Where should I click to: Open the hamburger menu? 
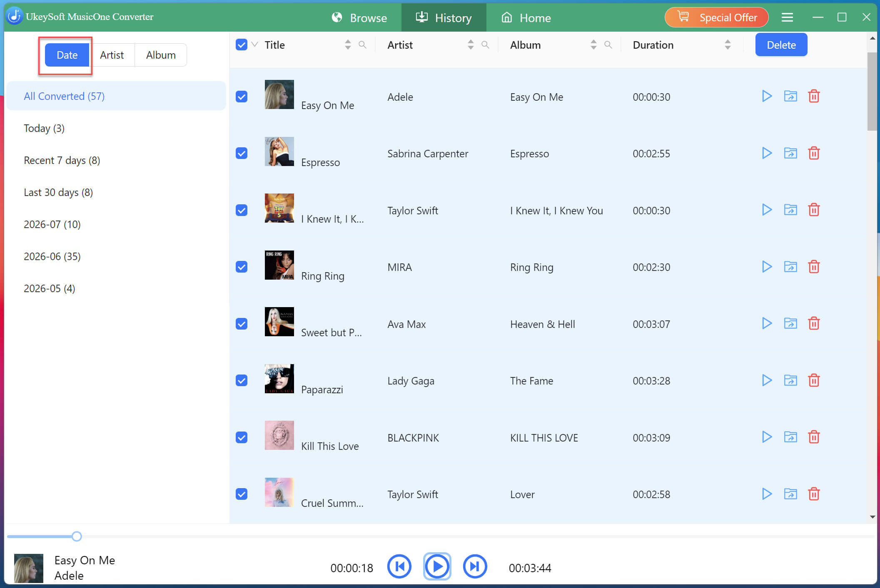[x=787, y=17]
